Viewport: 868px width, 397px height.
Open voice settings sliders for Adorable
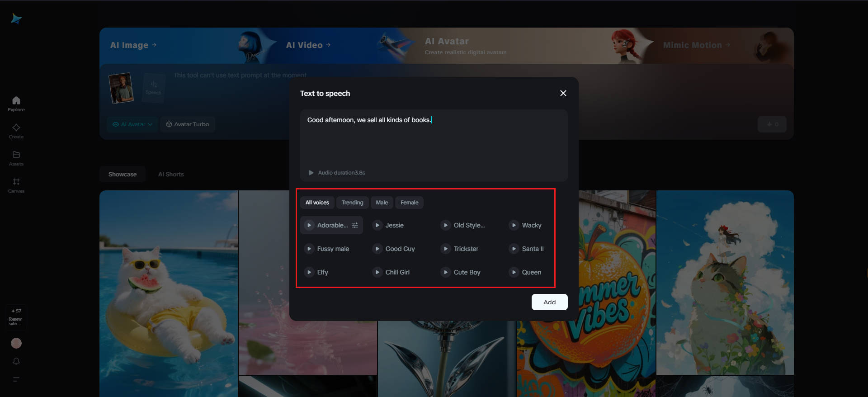355,225
